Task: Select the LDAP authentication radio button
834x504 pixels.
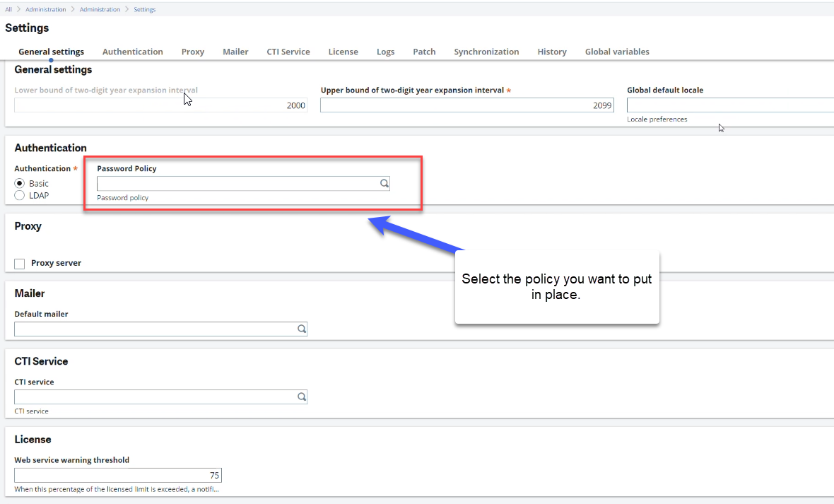Action: click(19, 195)
